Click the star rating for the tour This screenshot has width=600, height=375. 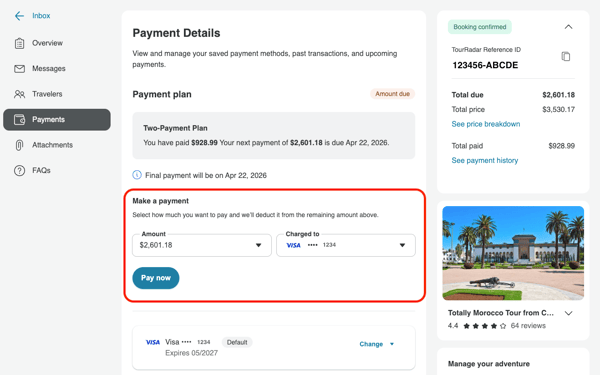point(484,326)
